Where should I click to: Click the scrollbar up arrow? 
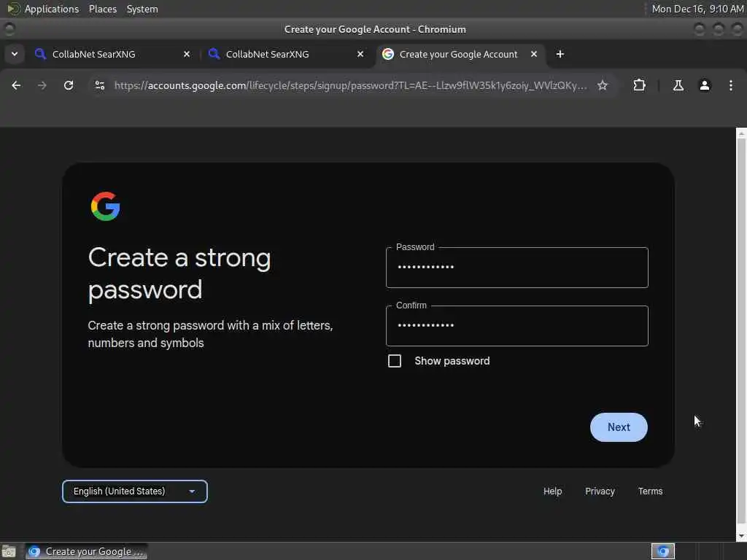(741, 133)
